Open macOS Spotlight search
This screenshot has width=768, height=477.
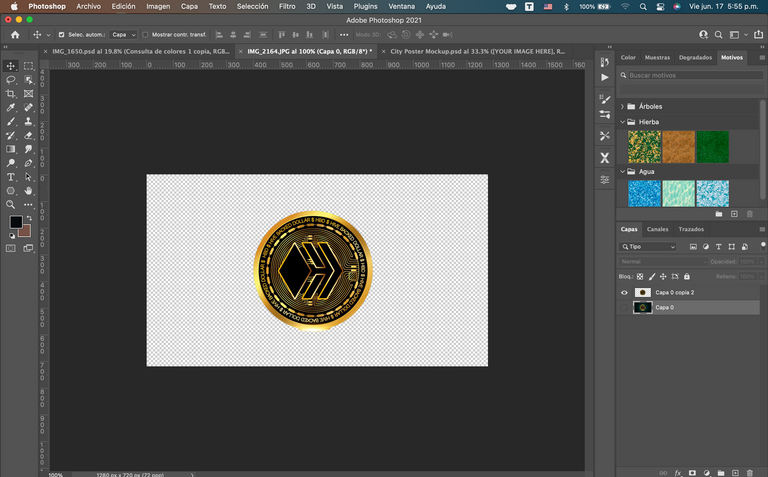(x=643, y=6)
